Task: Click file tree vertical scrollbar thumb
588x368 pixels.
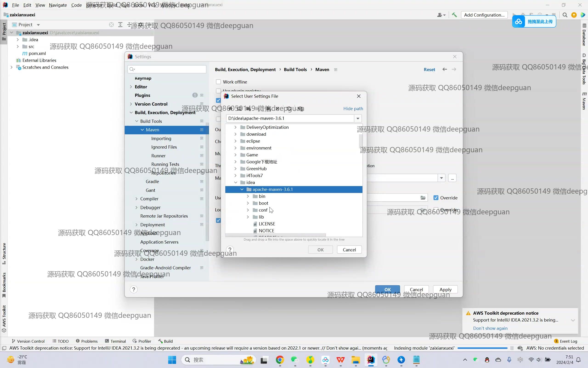Action: (x=361, y=141)
